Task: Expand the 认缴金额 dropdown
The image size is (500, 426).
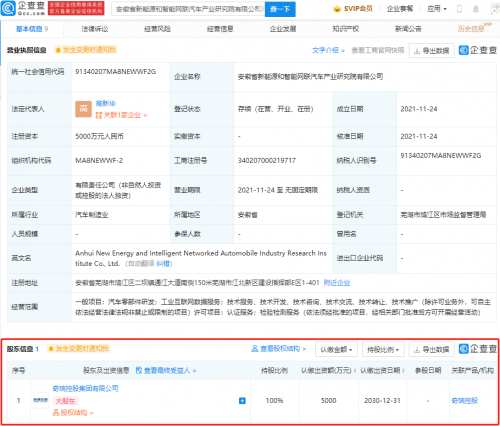Action: pyautogui.click(x=336, y=349)
